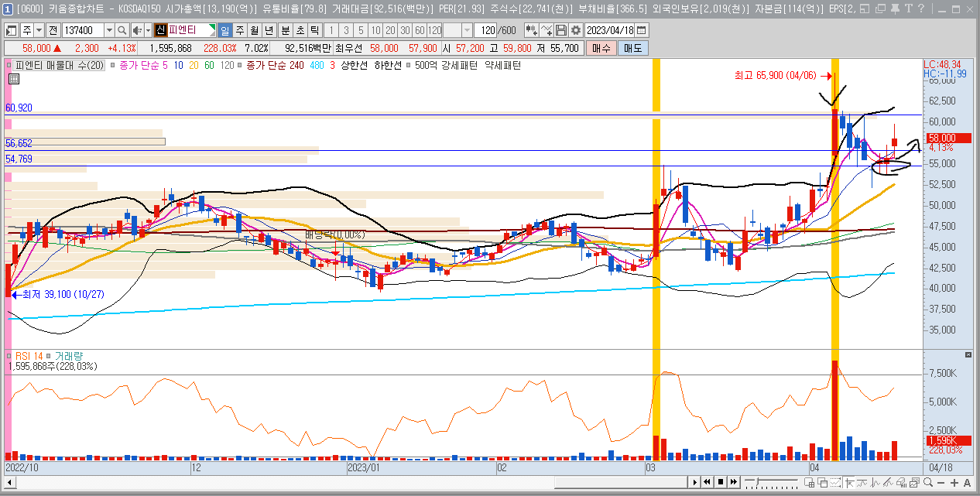The height and width of the screenshot is (496, 980).
Task: Stop the chart replay
Action: [721, 483]
